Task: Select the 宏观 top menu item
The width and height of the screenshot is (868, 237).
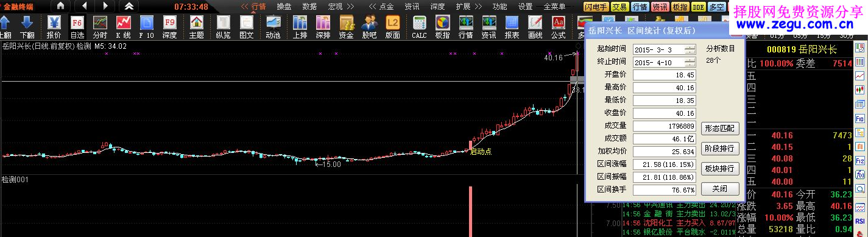Action: [x=335, y=6]
